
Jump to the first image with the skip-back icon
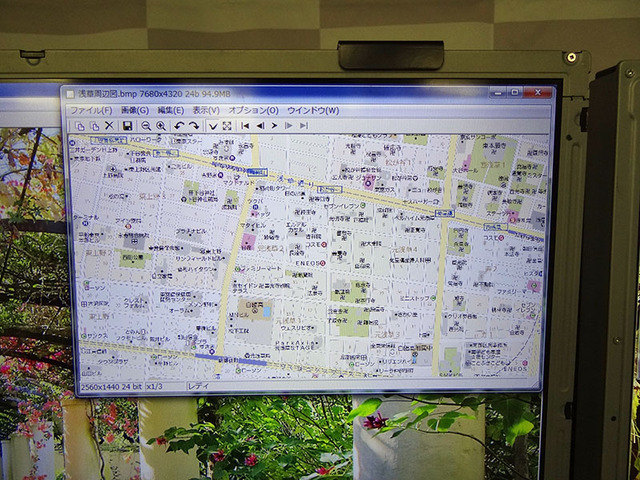(x=245, y=126)
